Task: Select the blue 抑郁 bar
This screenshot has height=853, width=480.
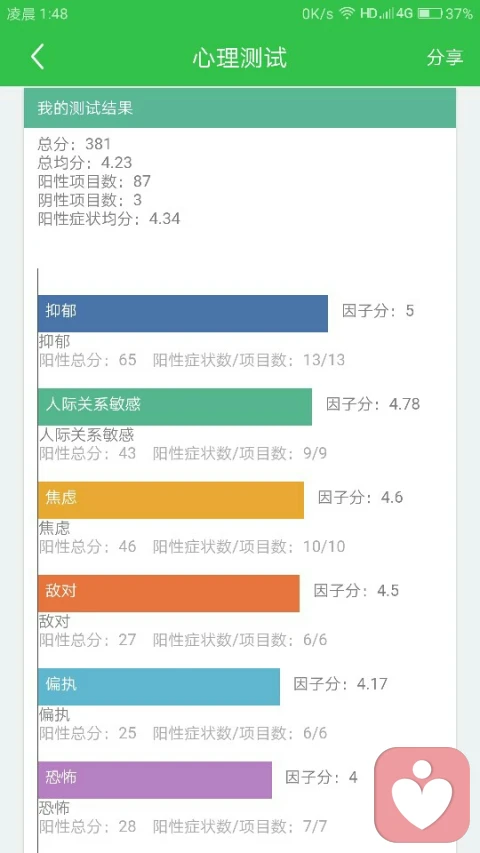Action: (x=183, y=313)
